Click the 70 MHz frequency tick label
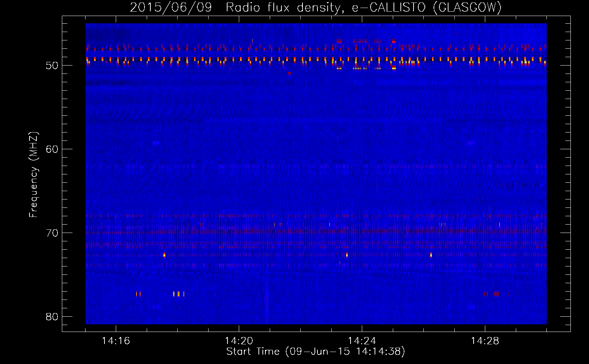Image resolution: width=589 pixels, height=364 pixels. pyautogui.click(x=52, y=233)
